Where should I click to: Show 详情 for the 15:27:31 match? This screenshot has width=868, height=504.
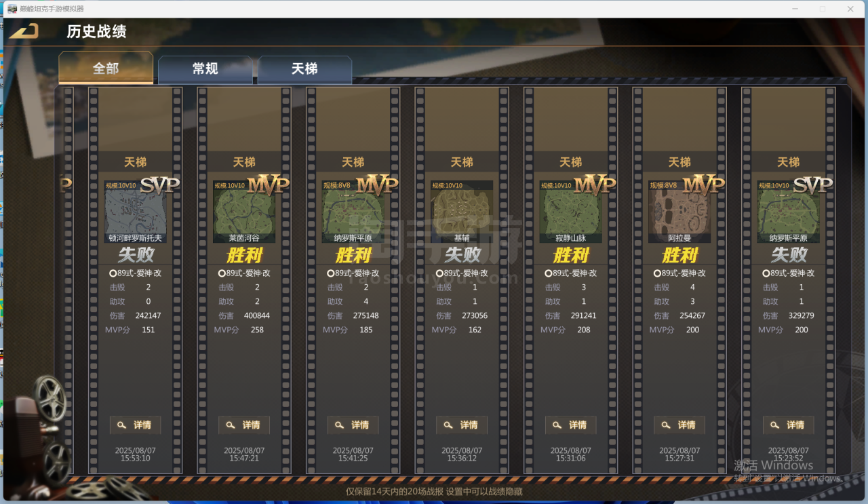(679, 425)
